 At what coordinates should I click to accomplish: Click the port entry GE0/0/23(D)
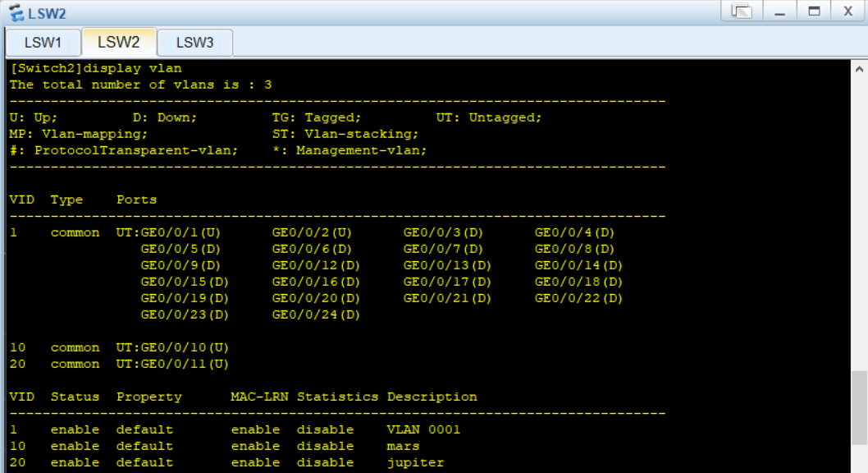click(185, 315)
